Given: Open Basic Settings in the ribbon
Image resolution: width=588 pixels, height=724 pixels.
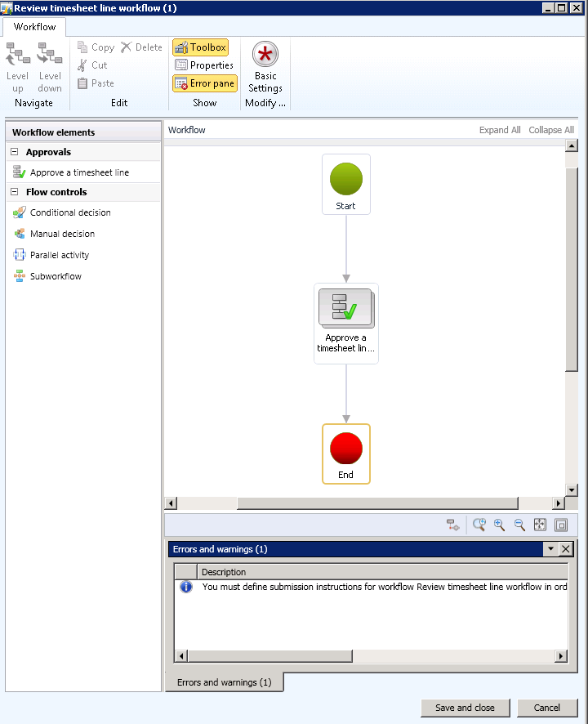Looking at the screenshot, I should 265,69.
